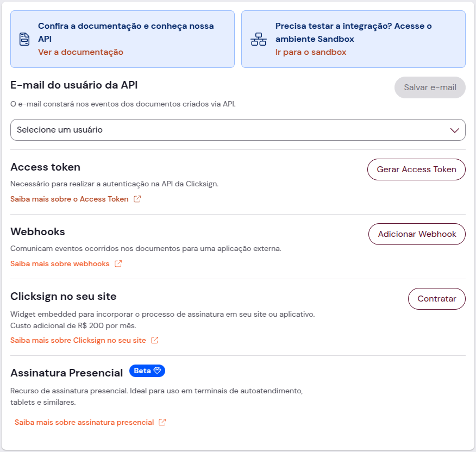The height and width of the screenshot is (452, 476).
Task: Go to Ir para o sandbox link
Action: pyautogui.click(x=311, y=52)
